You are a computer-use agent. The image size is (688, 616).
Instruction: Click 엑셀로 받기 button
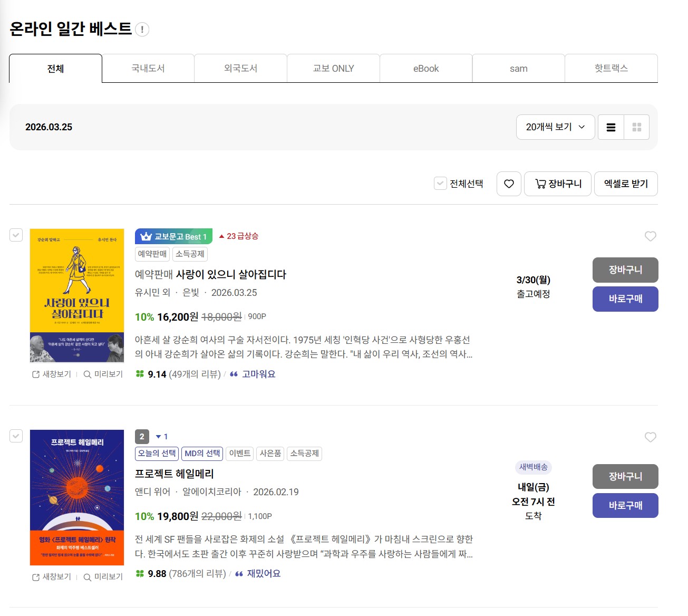(x=626, y=184)
